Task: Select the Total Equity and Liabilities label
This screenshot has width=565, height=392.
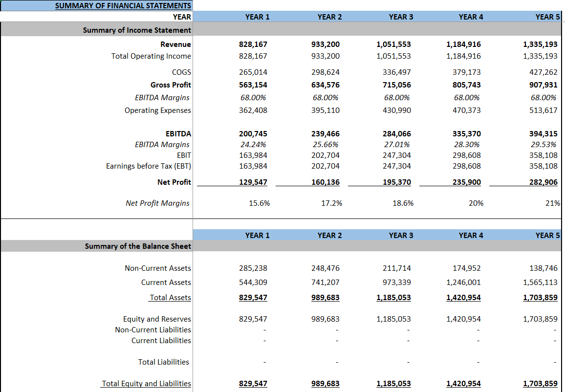Action: point(145,383)
